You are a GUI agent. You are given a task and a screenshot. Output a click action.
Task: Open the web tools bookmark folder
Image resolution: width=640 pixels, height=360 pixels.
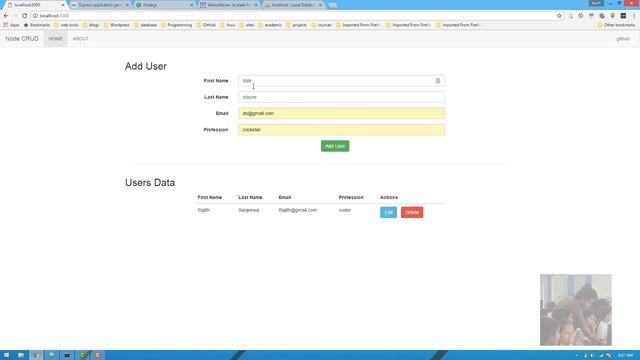67,25
